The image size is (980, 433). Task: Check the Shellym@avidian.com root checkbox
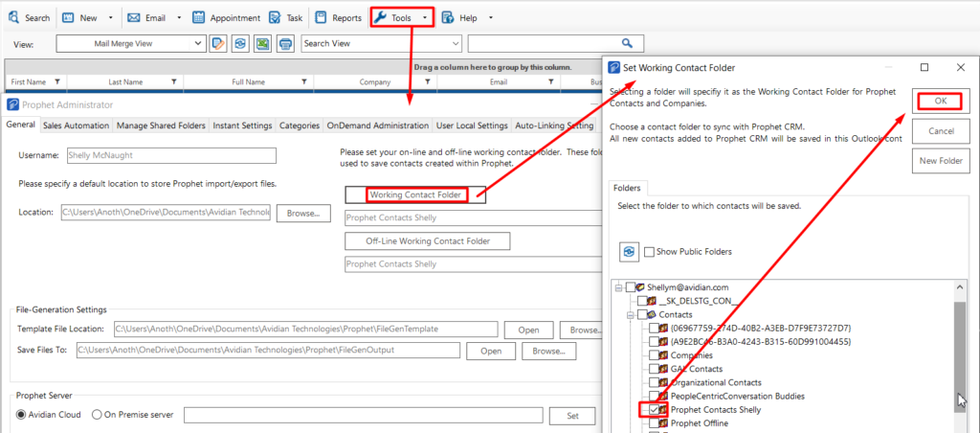630,287
